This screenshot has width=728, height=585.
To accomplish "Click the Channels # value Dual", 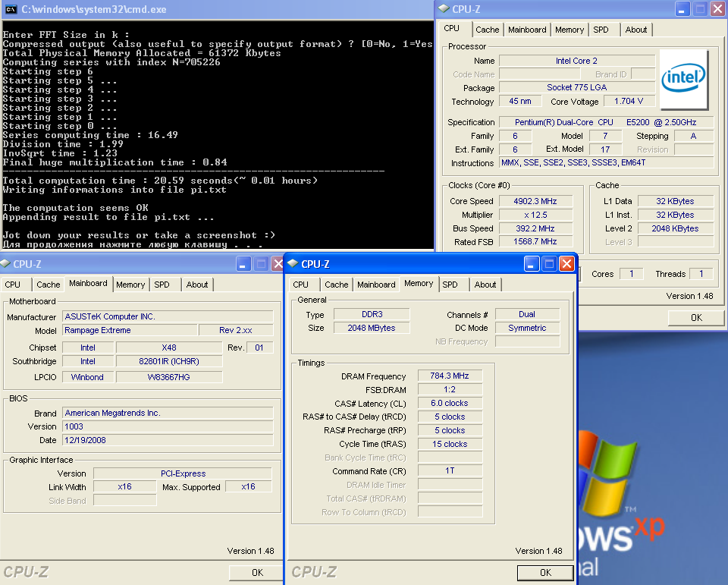I will click(527, 315).
